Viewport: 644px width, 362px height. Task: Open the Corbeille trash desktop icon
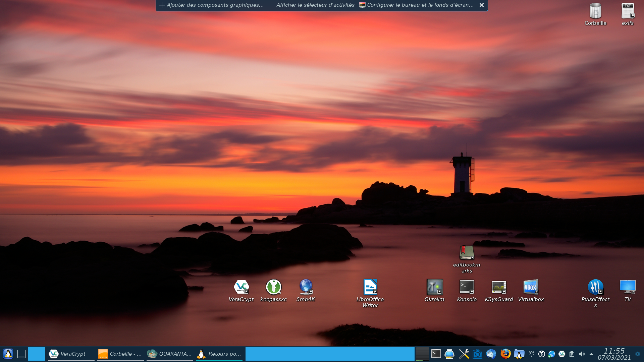(595, 14)
